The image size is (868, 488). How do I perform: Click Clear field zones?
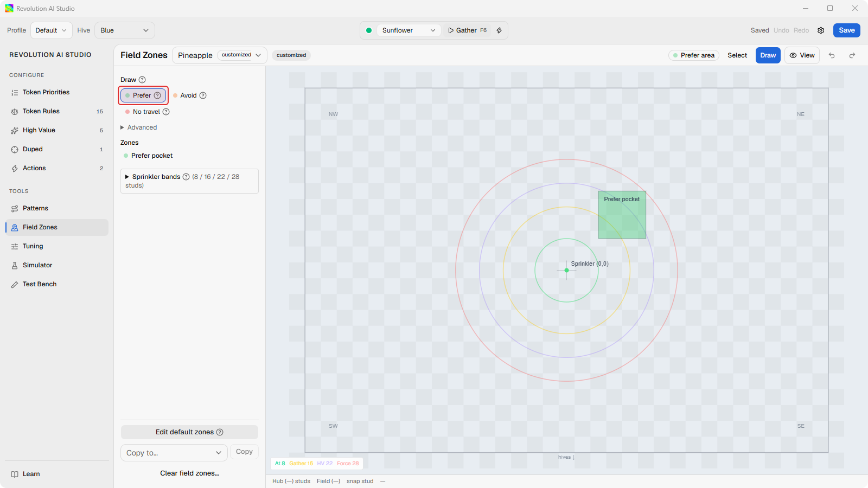coord(189,473)
